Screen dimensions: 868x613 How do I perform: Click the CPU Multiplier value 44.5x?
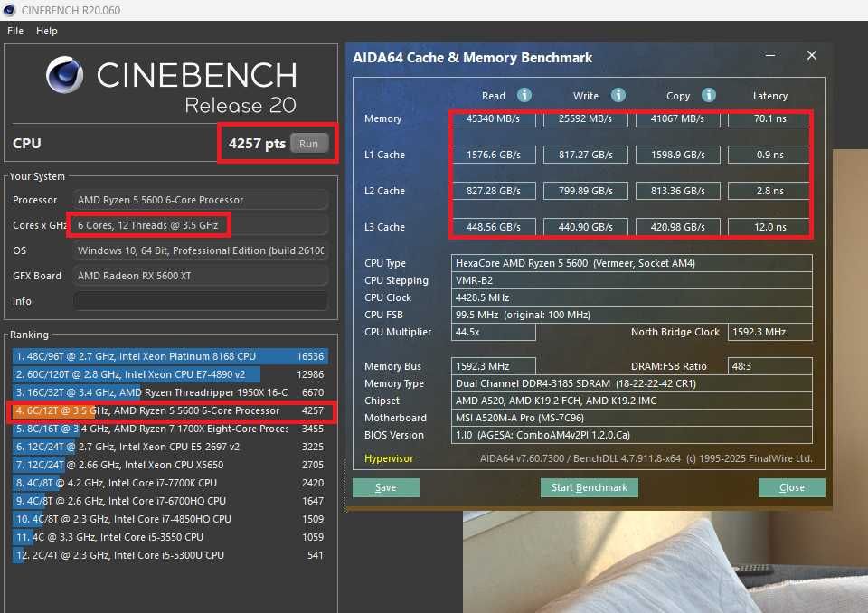(x=494, y=332)
